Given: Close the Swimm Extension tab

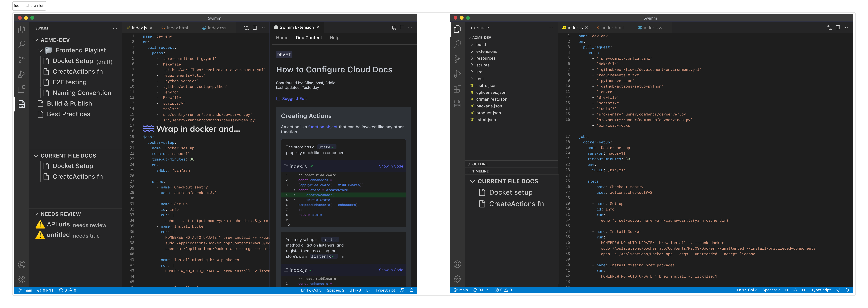Looking at the screenshot, I should [x=318, y=27].
